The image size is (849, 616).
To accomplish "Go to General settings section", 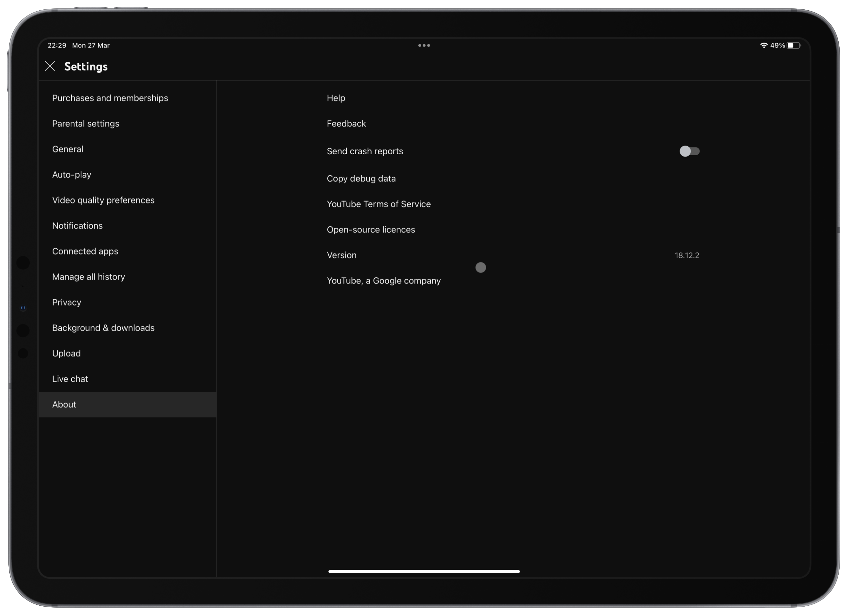I will tap(68, 149).
